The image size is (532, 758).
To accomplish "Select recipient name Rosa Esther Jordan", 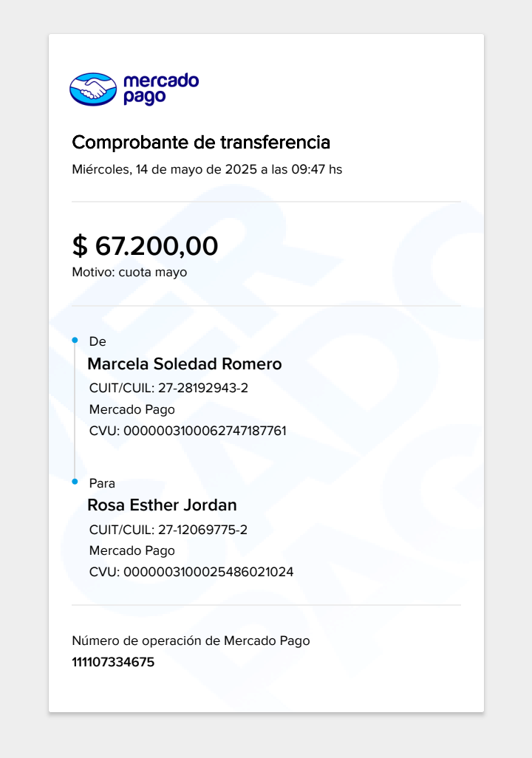I will point(163,505).
